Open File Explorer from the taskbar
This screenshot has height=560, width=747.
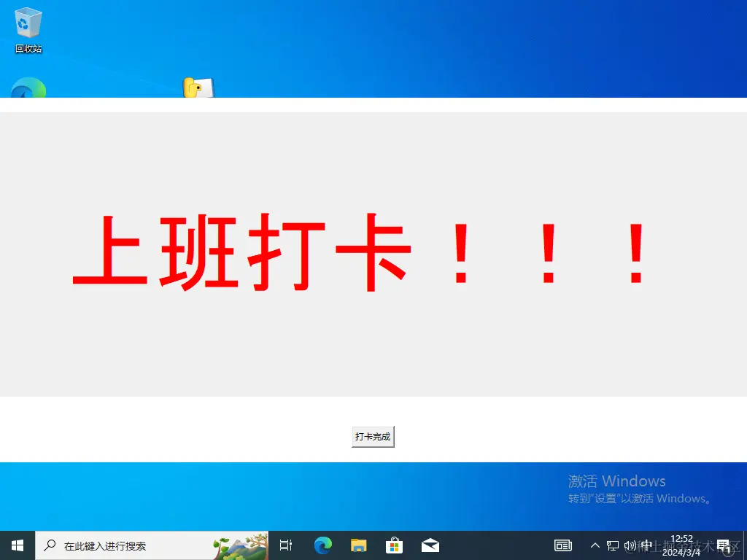click(x=359, y=545)
